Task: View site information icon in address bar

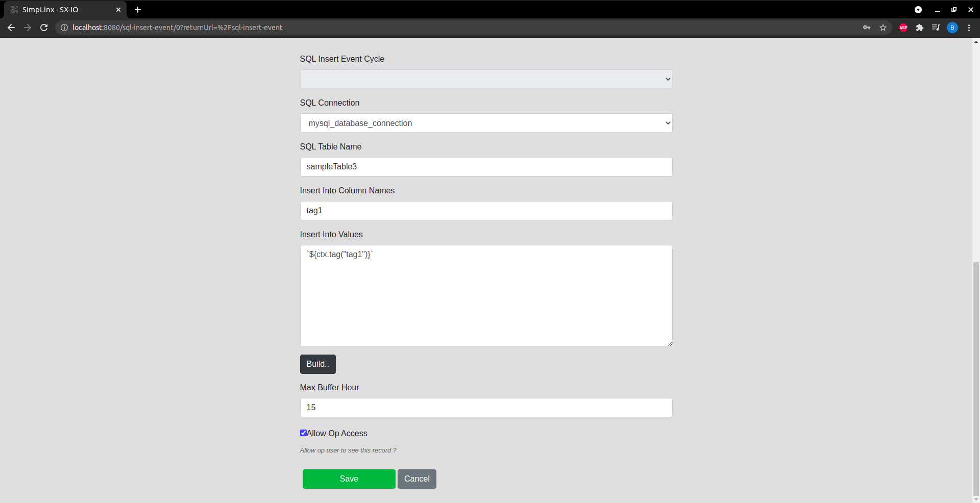Action: click(64, 28)
